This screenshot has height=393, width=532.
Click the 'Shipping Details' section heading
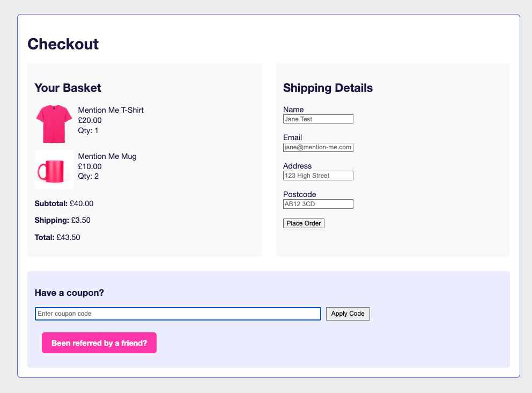pos(328,88)
